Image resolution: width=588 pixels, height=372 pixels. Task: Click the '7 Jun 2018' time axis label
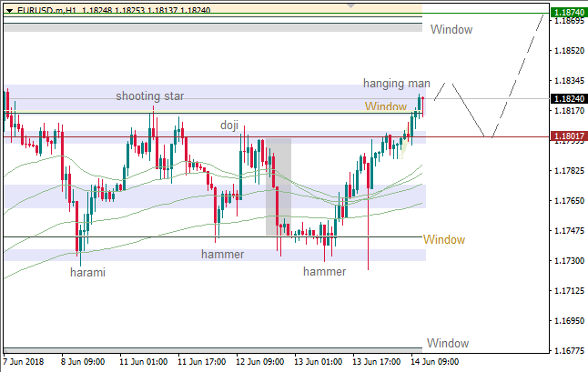(25, 361)
